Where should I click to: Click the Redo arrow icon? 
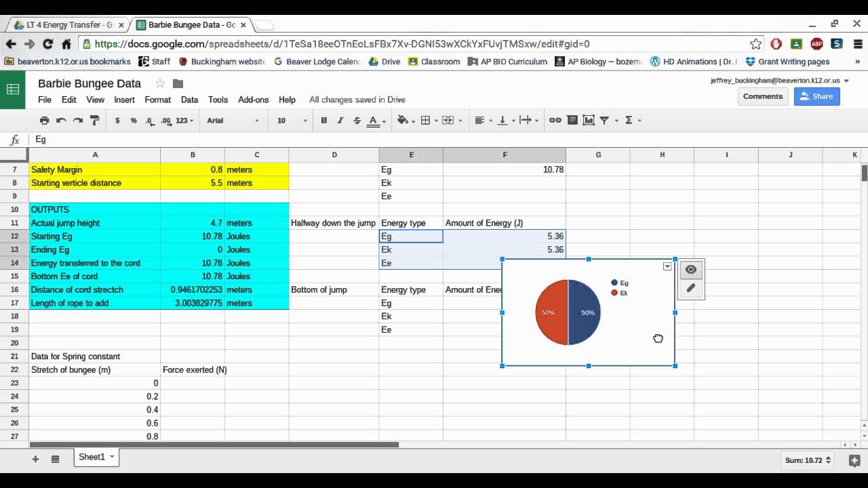point(77,121)
